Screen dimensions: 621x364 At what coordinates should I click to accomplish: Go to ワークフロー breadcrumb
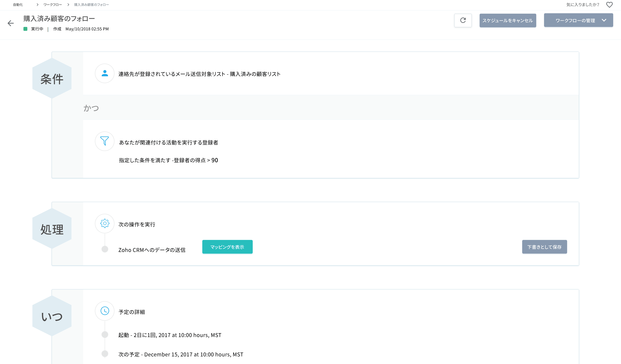[53, 5]
